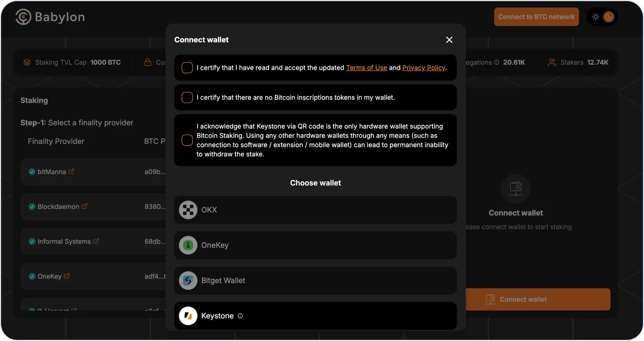Screen dimensions: 644x341
Task: Select the bitManna finality provider row
Action: point(93,172)
